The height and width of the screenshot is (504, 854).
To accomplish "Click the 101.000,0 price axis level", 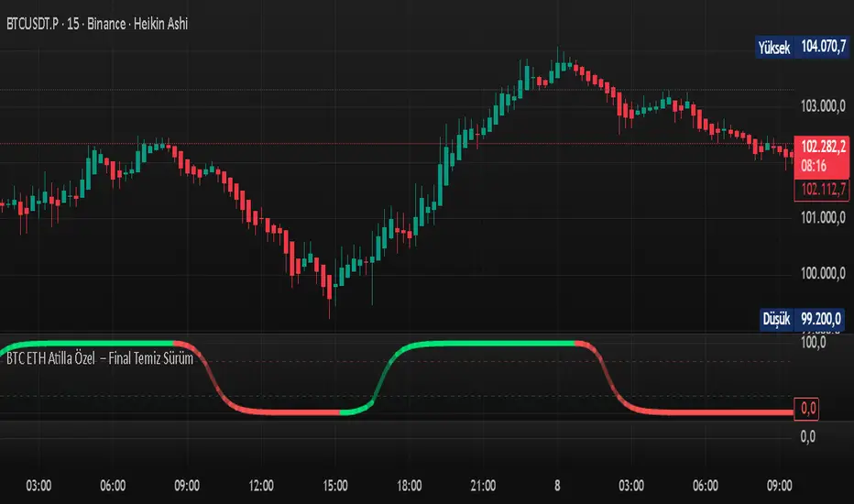I will pos(823,218).
